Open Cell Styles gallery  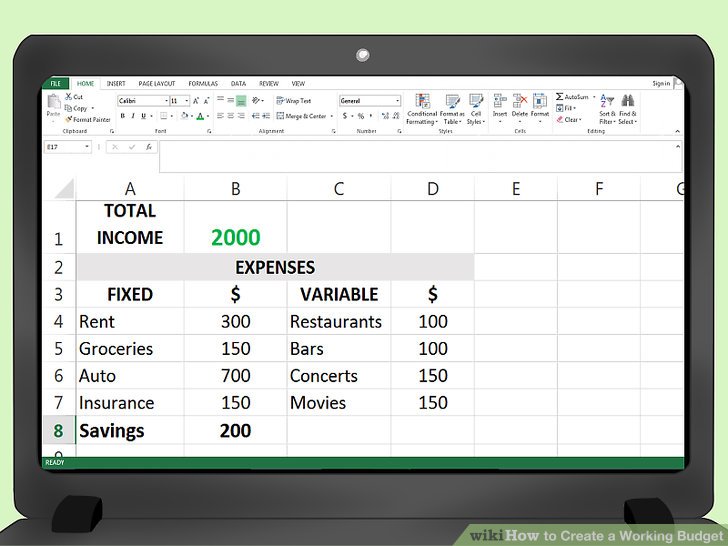pos(476,109)
